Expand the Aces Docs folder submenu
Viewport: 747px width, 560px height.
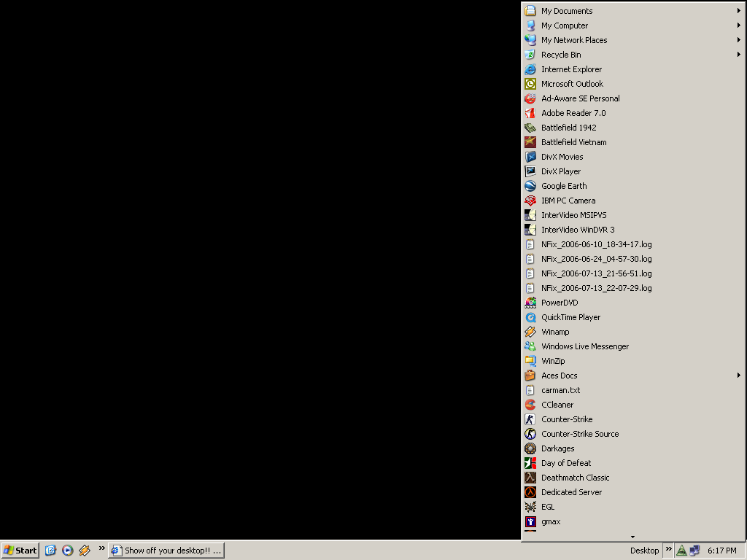tap(738, 376)
